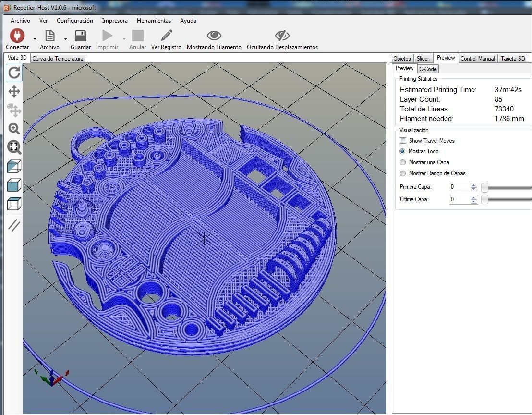Switch to Vista 3D tab
Screen dimensions: 532x415
pyautogui.click(x=17, y=58)
